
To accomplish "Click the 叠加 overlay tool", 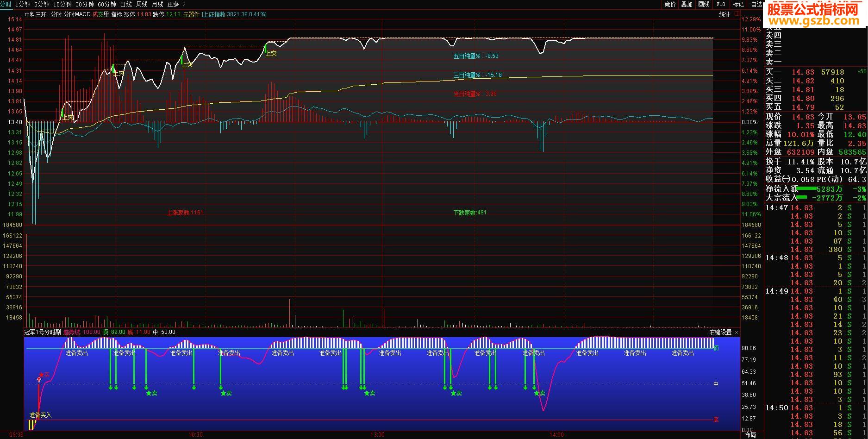I will [687, 4].
